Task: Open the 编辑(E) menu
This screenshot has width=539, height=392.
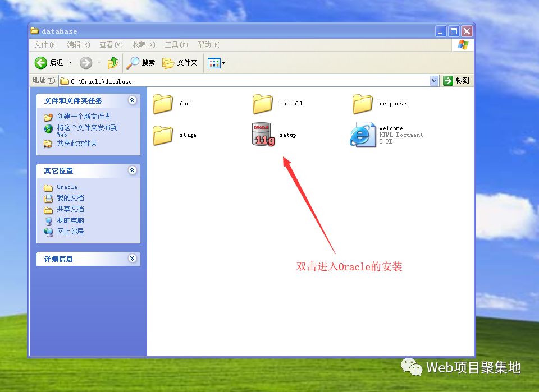Action: 79,45
